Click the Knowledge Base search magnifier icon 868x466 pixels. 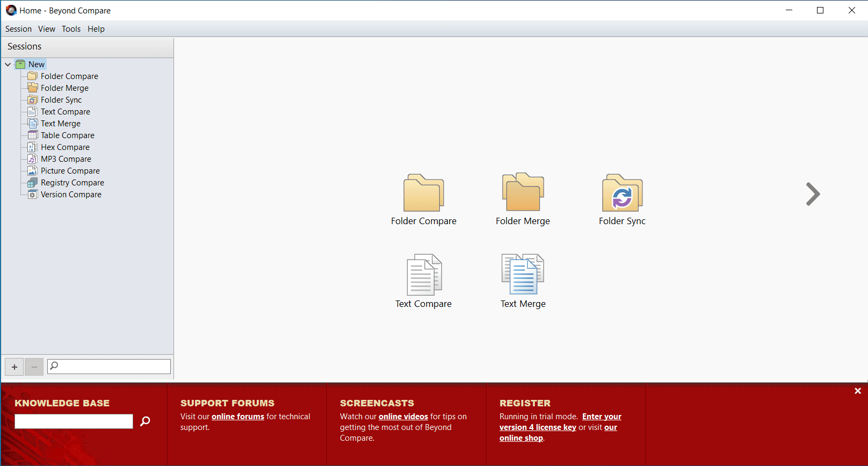click(145, 421)
